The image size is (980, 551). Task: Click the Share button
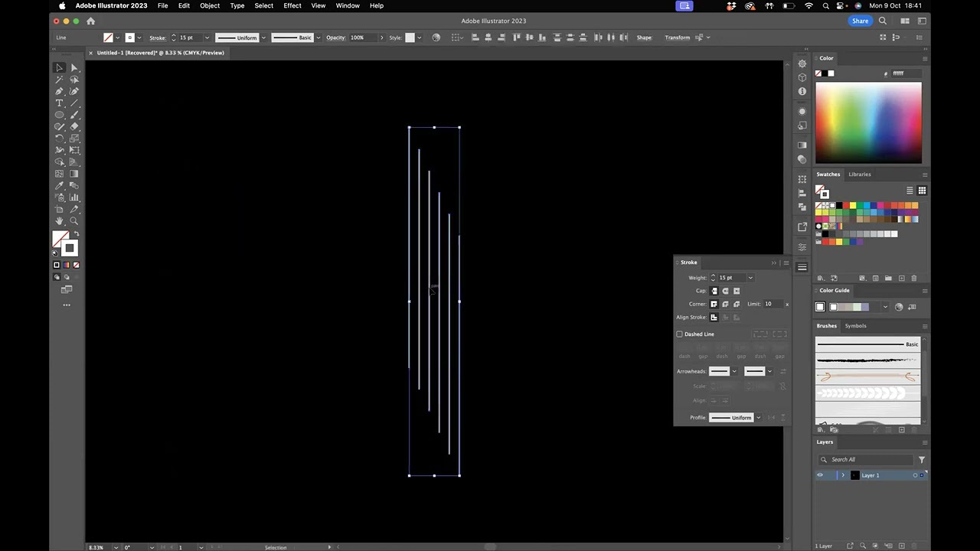pos(861,21)
